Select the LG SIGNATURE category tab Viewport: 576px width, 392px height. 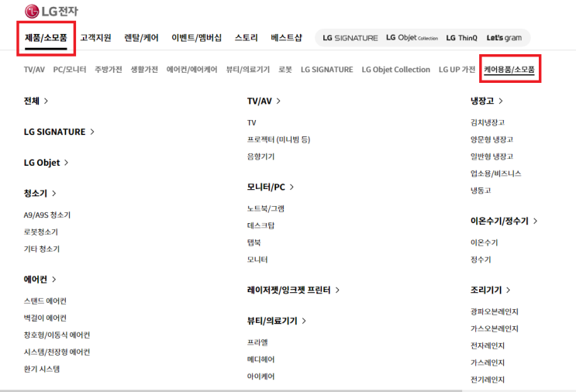pos(327,70)
